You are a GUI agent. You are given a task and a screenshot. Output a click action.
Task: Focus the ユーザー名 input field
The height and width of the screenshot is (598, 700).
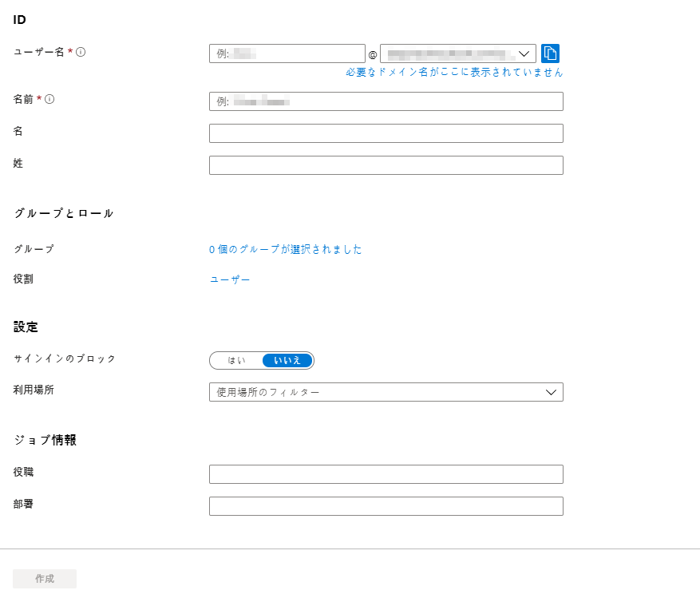[287, 53]
